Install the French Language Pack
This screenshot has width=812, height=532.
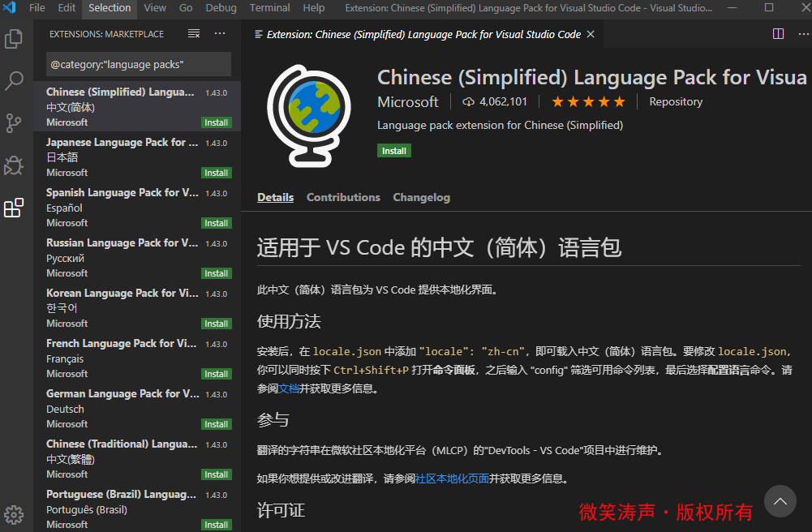[x=216, y=374]
